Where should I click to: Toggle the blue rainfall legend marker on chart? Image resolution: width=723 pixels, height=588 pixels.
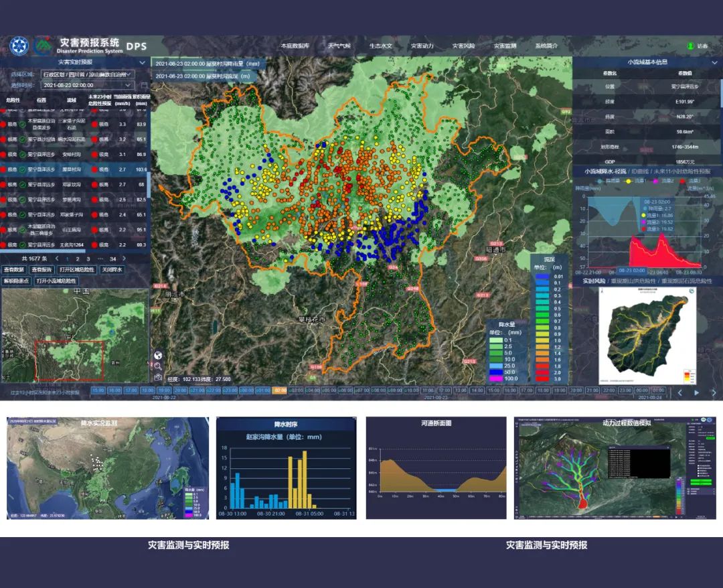pos(599,181)
